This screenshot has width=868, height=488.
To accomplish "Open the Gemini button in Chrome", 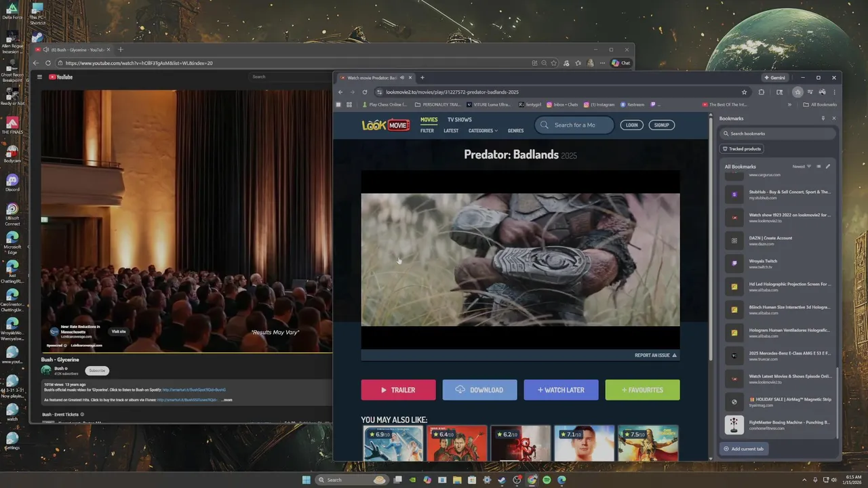I will pos(774,77).
